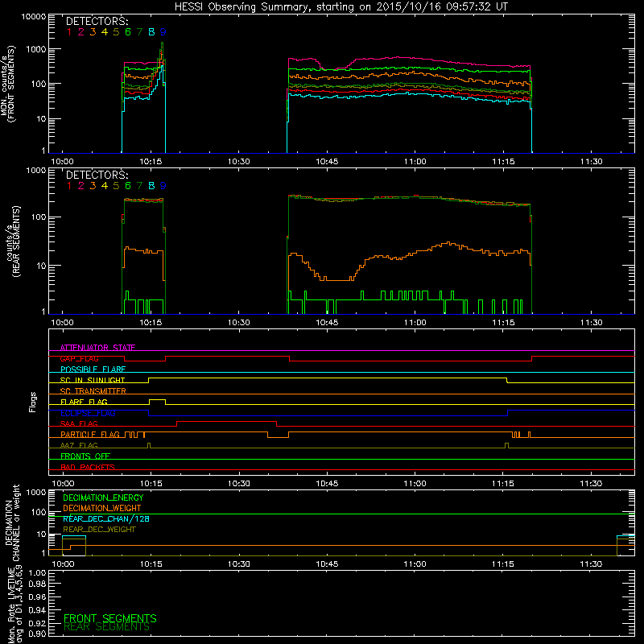The width and height of the screenshot is (644, 644).
Task: Click the front segments counts/s axis title
Action: tap(7, 84)
